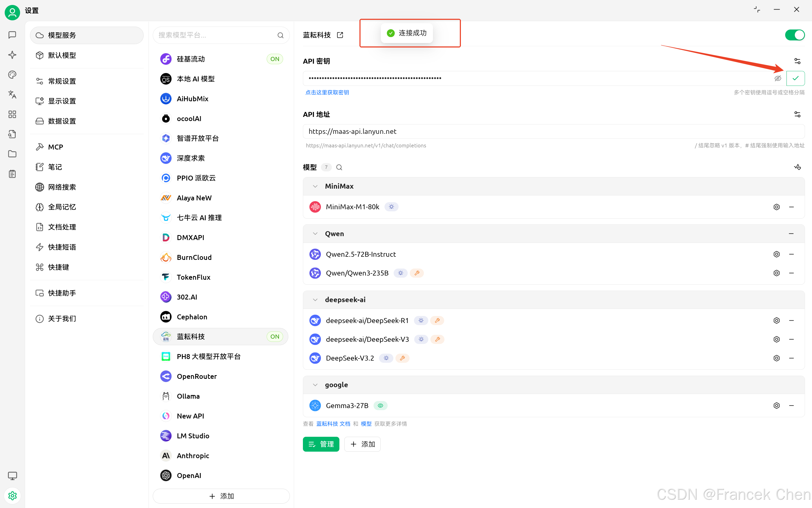Select 默认模型 settings menu

(x=87, y=55)
